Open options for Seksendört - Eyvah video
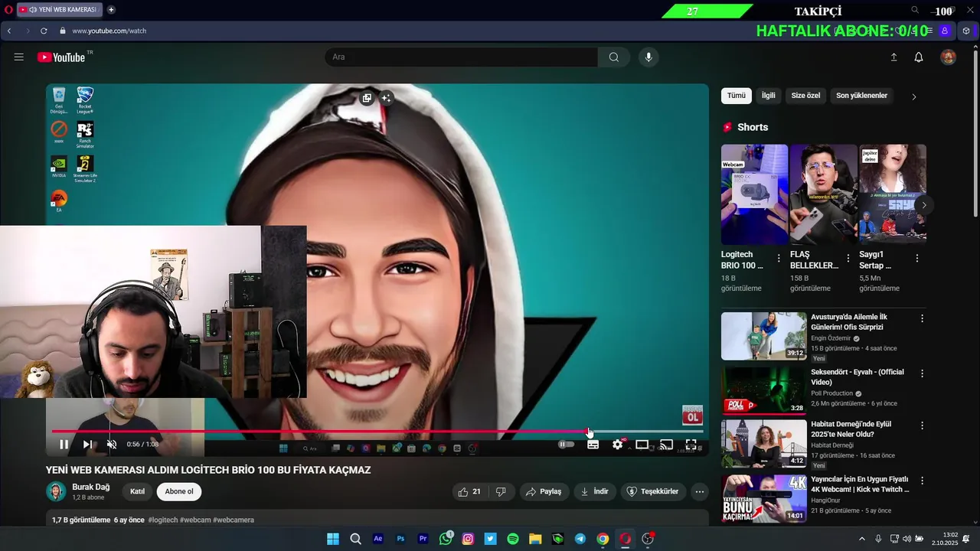980x551 pixels. pyautogui.click(x=922, y=373)
